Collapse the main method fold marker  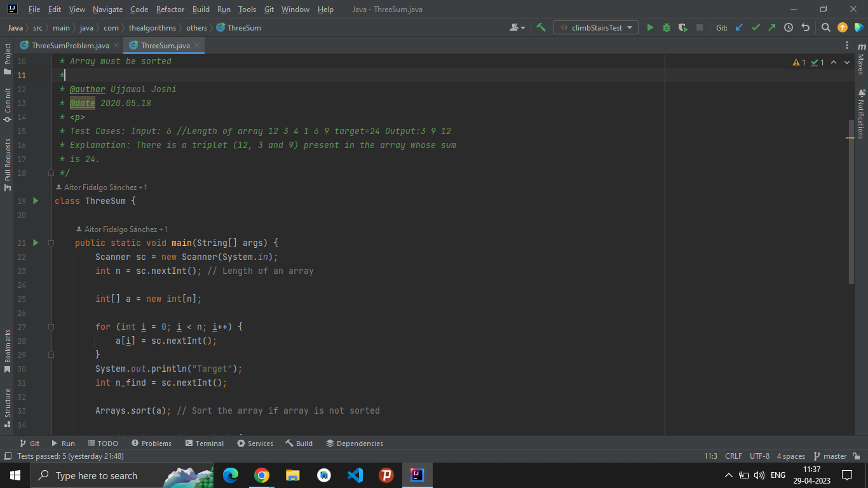click(51, 243)
